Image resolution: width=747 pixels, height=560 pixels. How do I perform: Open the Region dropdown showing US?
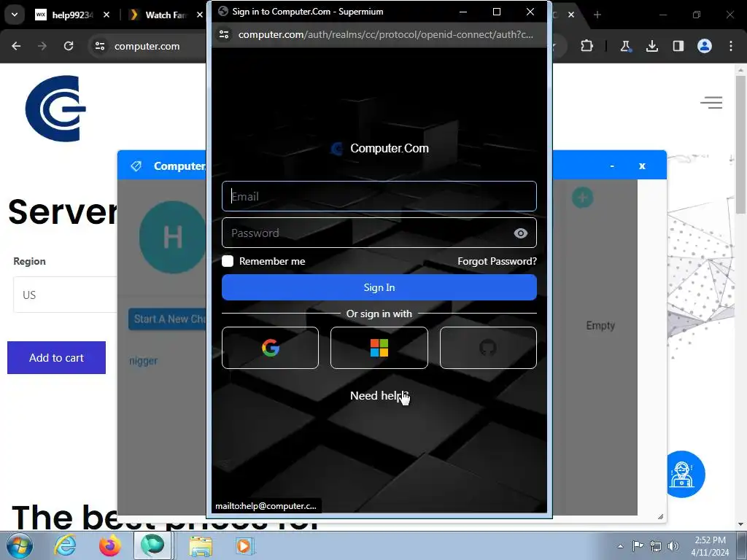[65, 295]
